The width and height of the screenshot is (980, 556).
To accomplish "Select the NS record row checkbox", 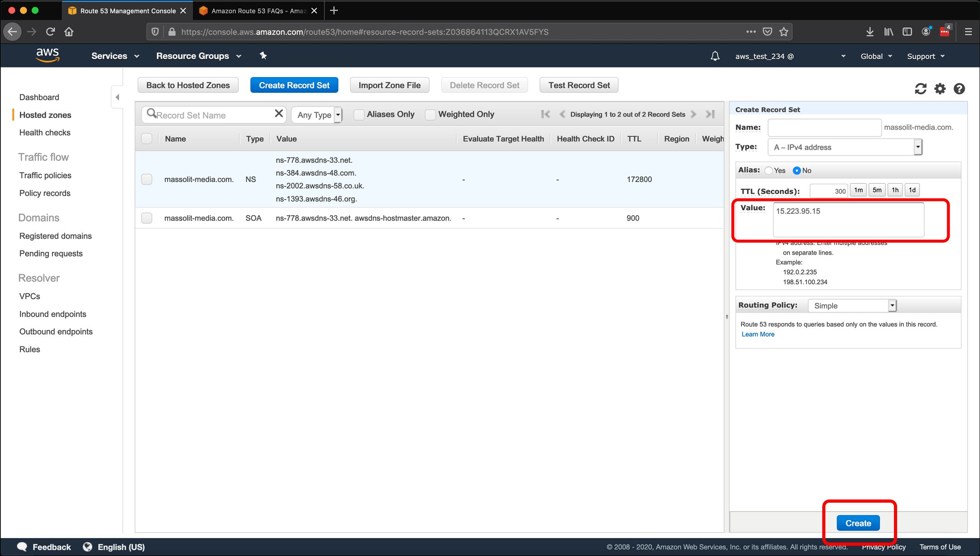I will (x=147, y=179).
